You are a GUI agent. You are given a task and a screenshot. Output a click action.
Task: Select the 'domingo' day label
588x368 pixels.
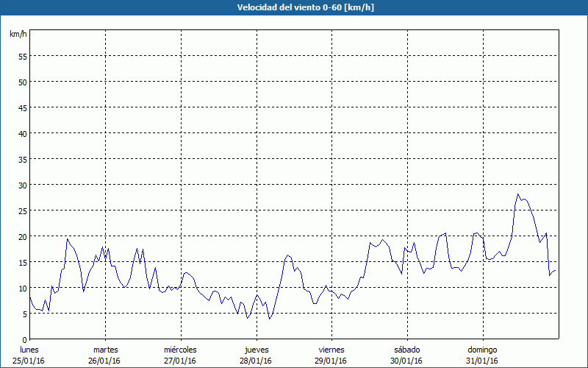click(x=482, y=350)
